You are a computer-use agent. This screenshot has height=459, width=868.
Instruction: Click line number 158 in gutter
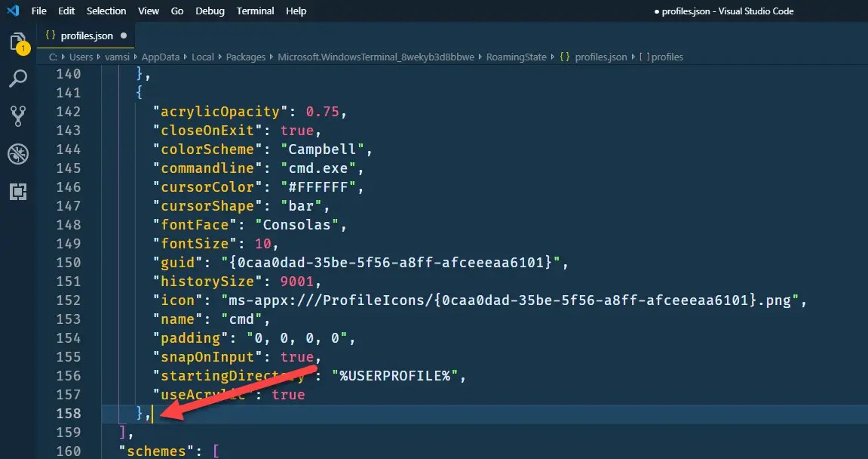pos(69,413)
